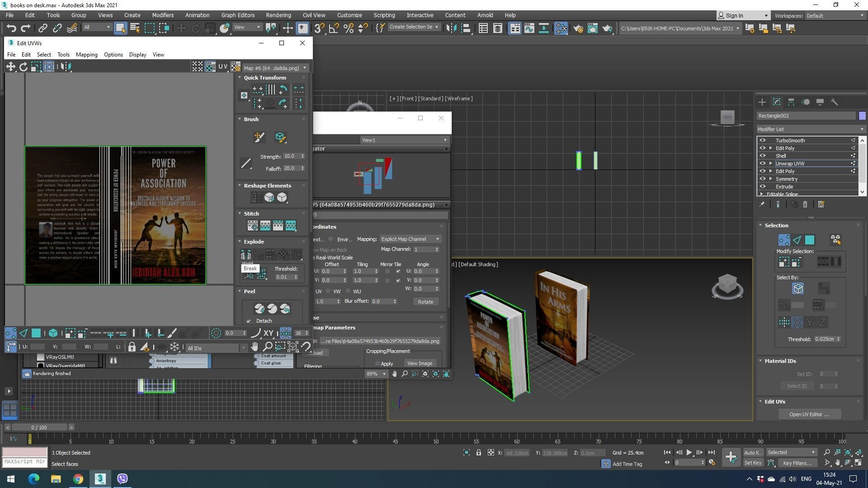Click Pin Stack icon under modifier list
This screenshot has width=868, height=488.
[762, 205]
